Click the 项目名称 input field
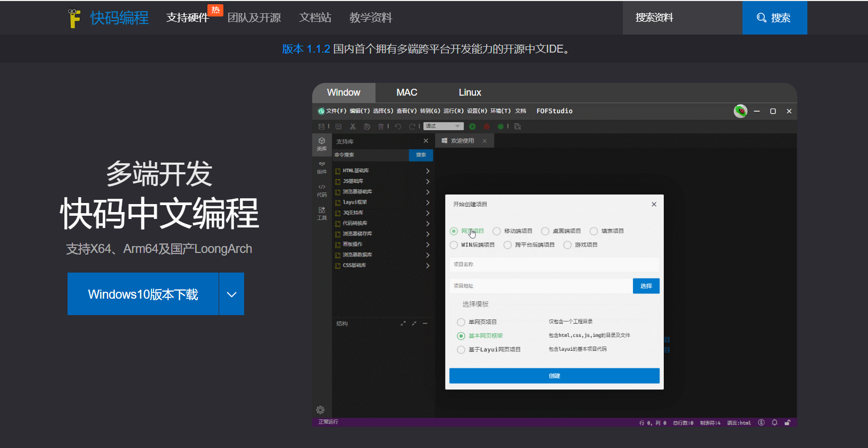The height and width of the screenshot is (448, 868). pos(554,264)
